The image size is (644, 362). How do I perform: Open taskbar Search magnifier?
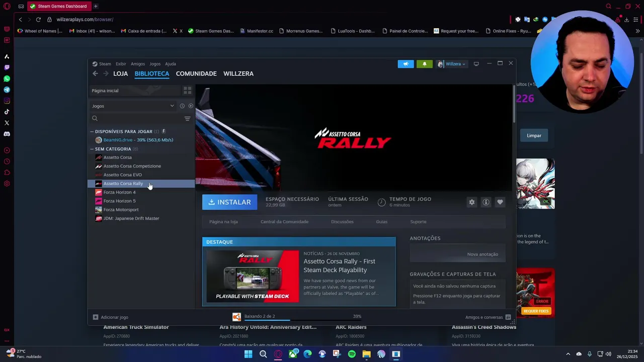[263, 354]
